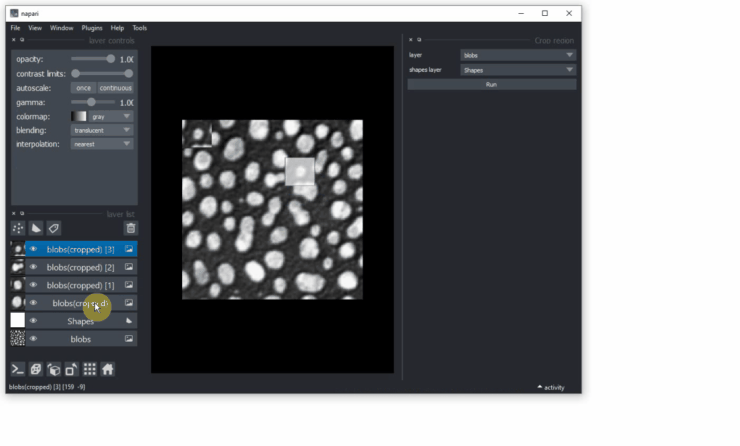Hide the blobs(cropped) [3] layer

coord(33,249)
